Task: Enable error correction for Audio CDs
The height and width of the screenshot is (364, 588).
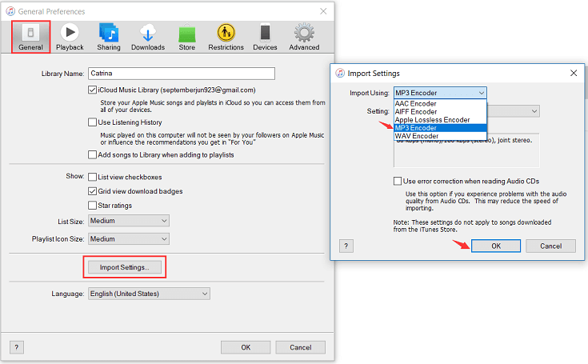Action: pyautogui.click(x=398, y=182)
